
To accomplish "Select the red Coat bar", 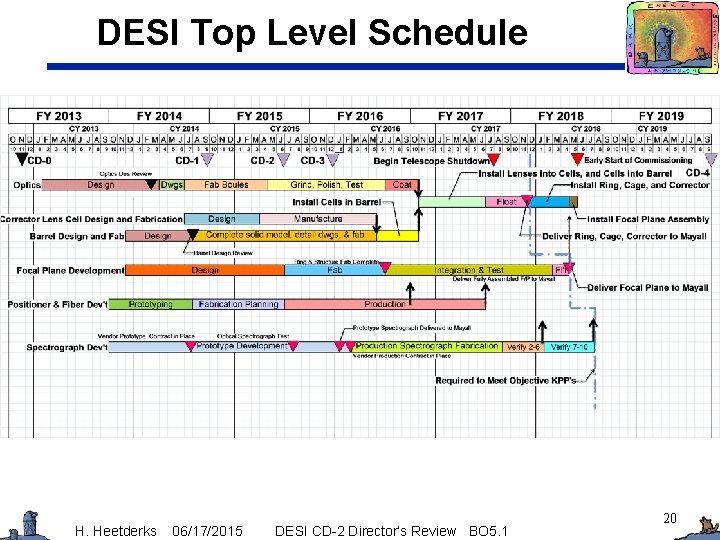I will pos(402,185).
